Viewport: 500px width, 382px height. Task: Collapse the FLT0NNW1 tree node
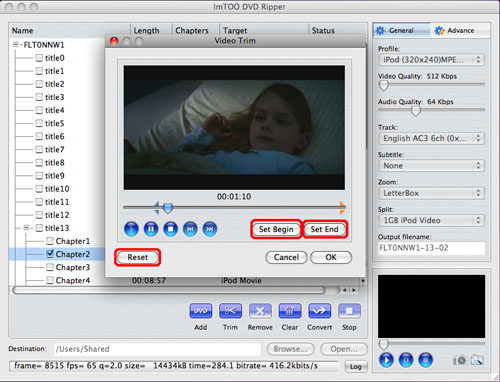16,44
